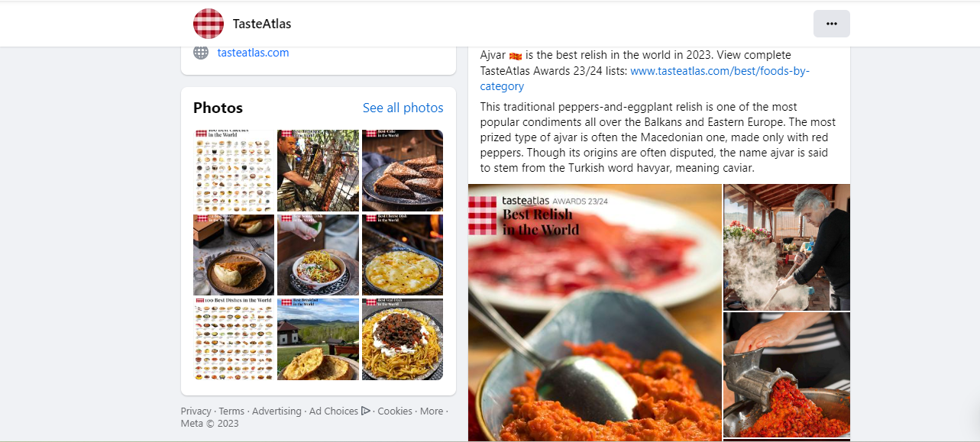The height and width of the screenshot is (442, 980).
Task: Open the 100 Best Cheeses photo thumbnail
Action: click(234, 170)
